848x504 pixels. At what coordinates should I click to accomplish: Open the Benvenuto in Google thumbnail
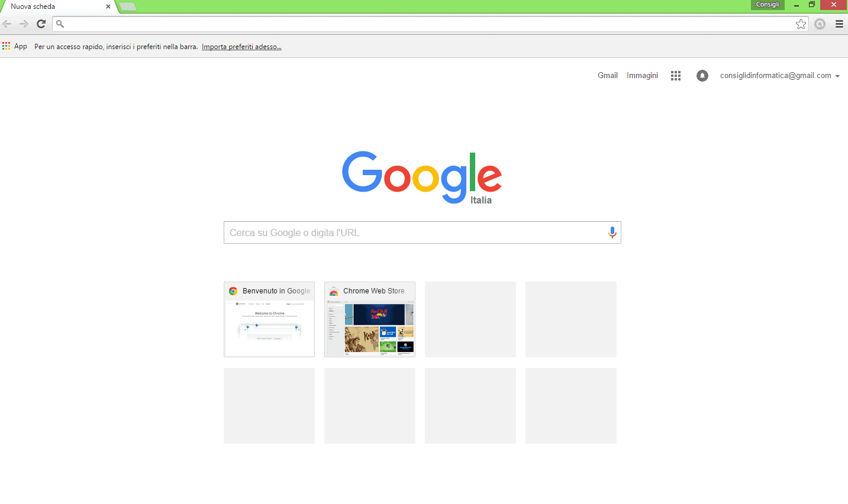[269, 319]
